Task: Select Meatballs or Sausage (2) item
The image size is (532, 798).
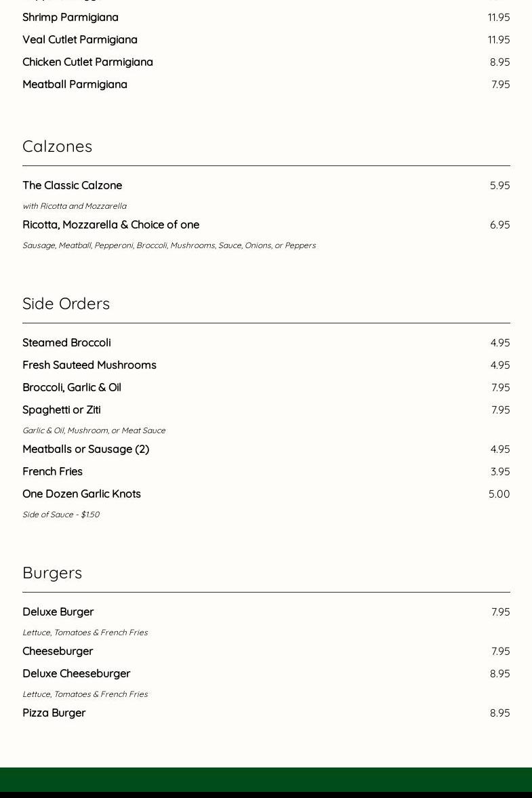Action: click(x=85, y=449)
